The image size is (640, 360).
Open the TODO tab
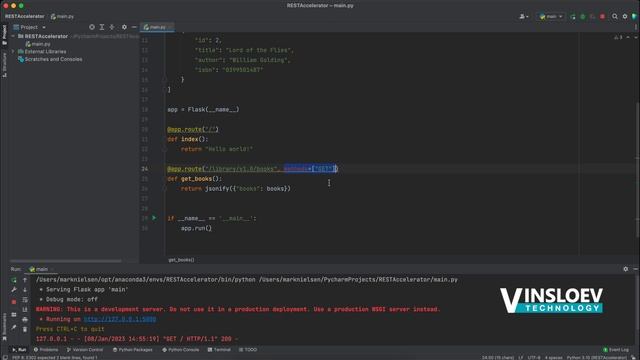(x=248, y=350)
